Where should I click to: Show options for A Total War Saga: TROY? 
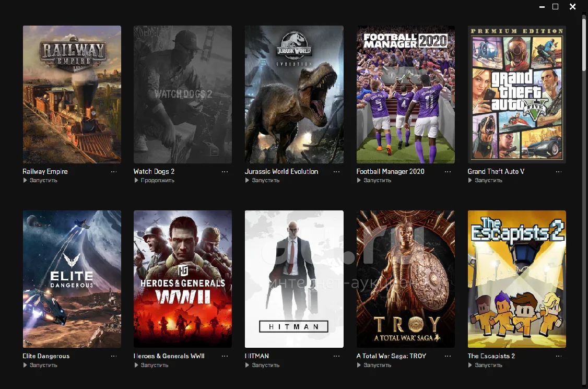click(448, 356)
